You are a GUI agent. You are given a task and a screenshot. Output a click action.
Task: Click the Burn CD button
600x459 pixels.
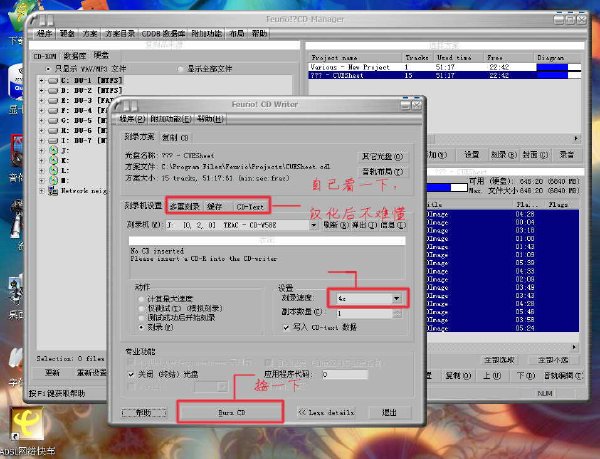coord(231,413)
